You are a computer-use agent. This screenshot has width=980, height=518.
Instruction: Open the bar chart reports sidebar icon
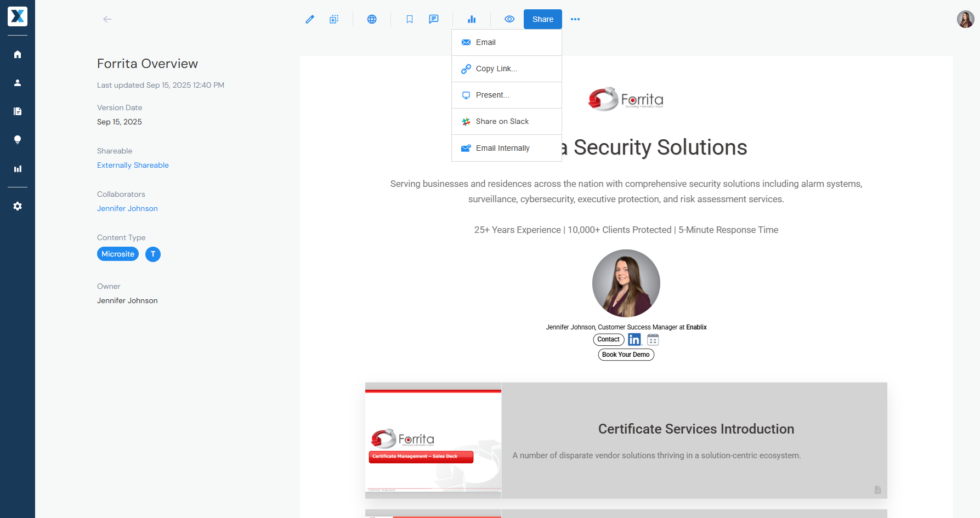18,169
